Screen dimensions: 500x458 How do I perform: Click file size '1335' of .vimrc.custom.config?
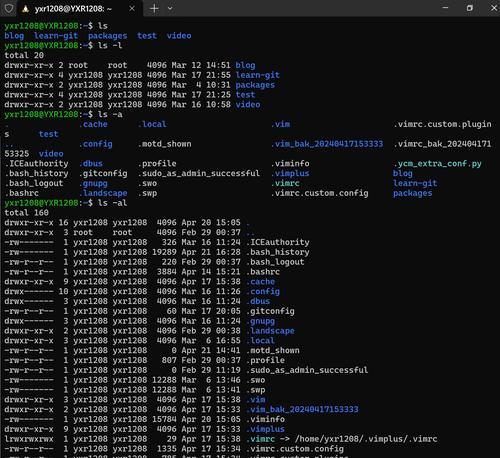pos(167,449)
